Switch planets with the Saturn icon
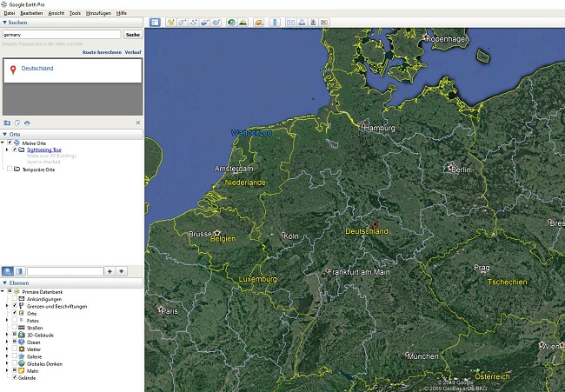The image size is (565, 392). coord(258,23)
